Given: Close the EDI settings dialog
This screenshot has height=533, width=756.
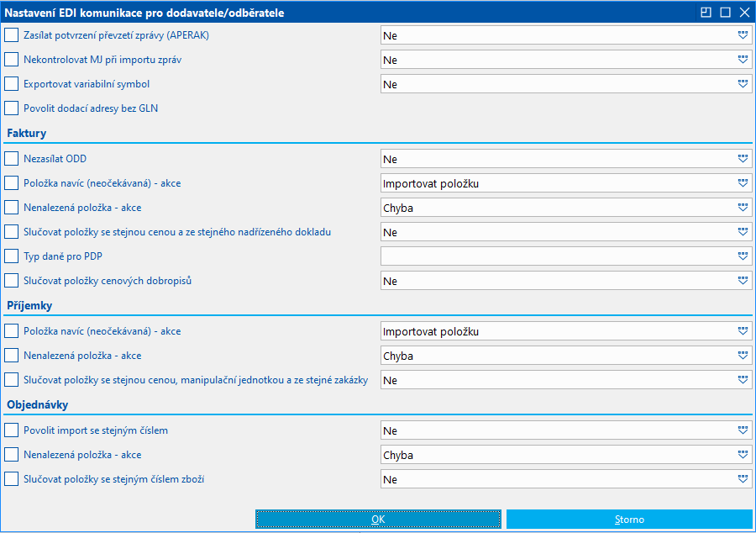Looking at the screenshot, I should (743, 12).
